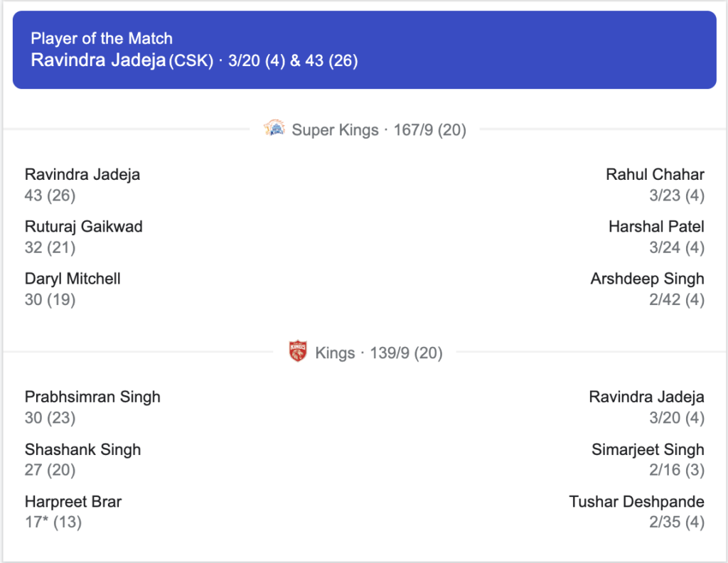Screen dimensions: 728x563
Task: Click Ravindra Jadeja's 43 (26) batting score
Action: coord(50,195)
